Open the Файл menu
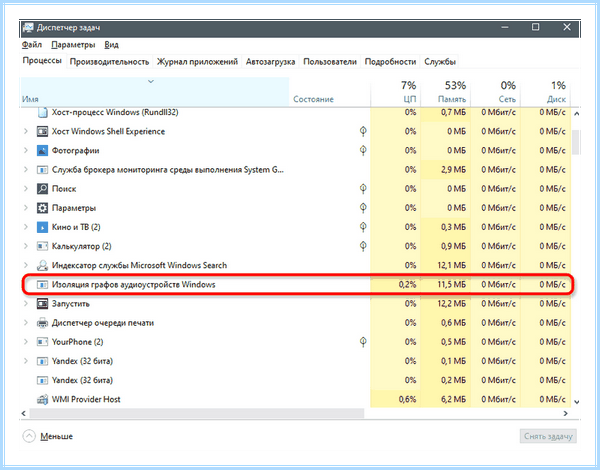 (x=32, y=45)
